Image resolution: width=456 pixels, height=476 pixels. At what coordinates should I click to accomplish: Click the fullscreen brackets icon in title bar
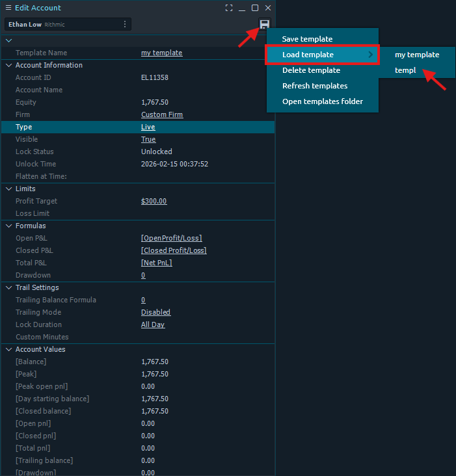228,8
